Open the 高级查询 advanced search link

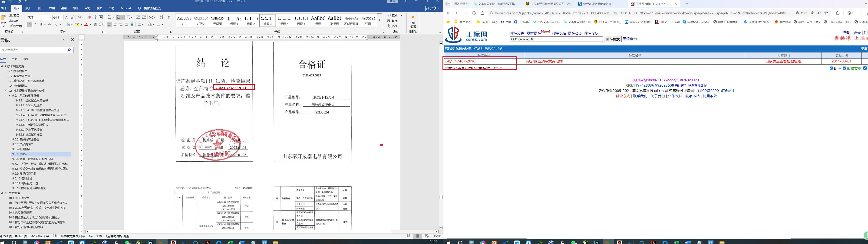629,39
